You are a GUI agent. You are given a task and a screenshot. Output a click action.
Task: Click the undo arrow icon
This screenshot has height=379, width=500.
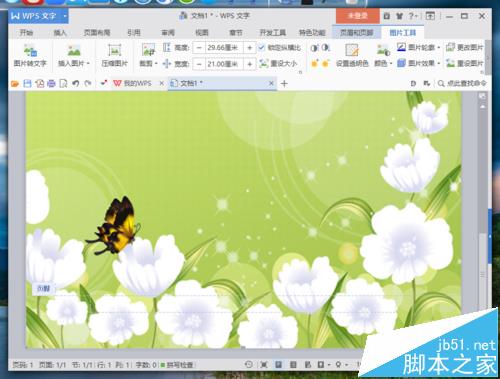tap(76, 83)
